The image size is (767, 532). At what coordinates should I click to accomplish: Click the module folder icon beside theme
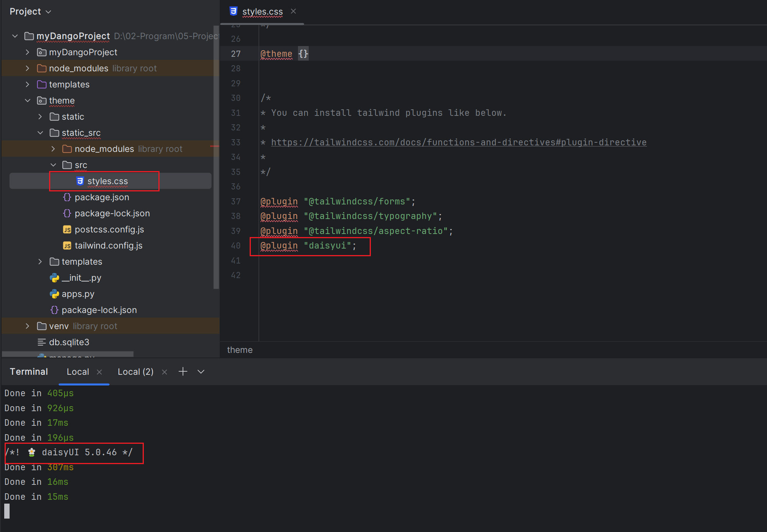pos(41,100)
